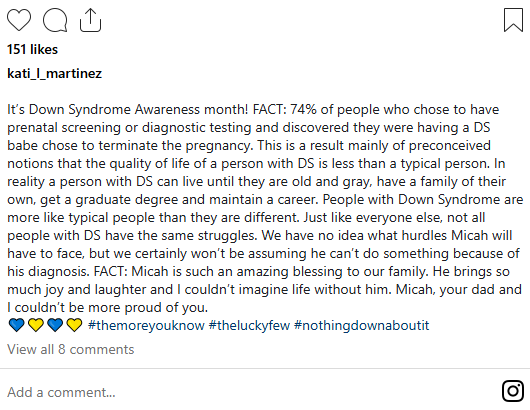Screen dimensions: 530x410
Task: Click the second blue heart emoji
Action: coord(55,325)
